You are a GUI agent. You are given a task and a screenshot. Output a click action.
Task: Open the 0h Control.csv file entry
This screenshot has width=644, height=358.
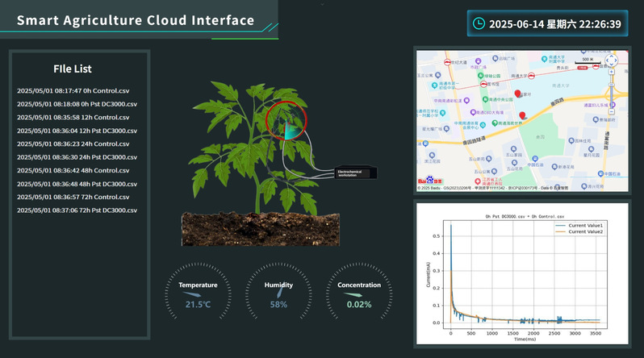(x=73, y=91)
